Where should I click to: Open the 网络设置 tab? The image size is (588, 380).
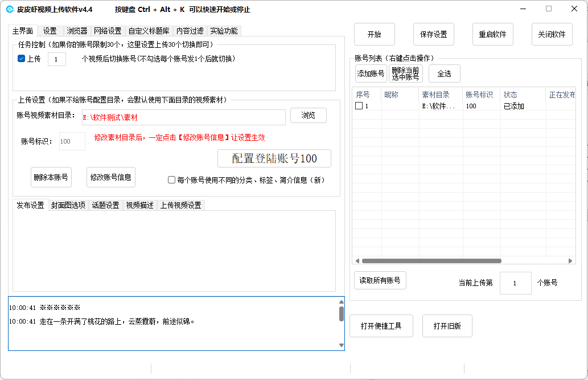pyautogui.click(x=108, y=31)
